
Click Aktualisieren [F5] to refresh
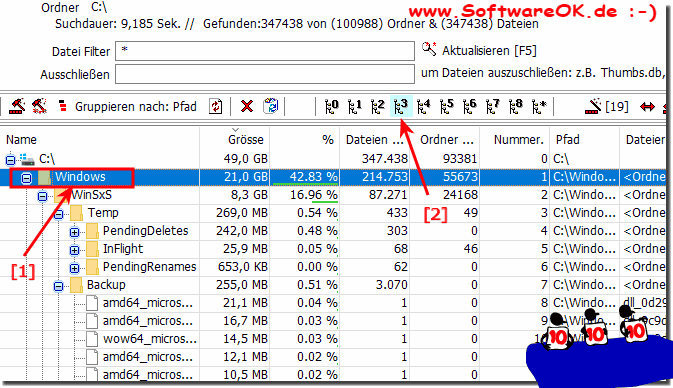pos(489,51)
